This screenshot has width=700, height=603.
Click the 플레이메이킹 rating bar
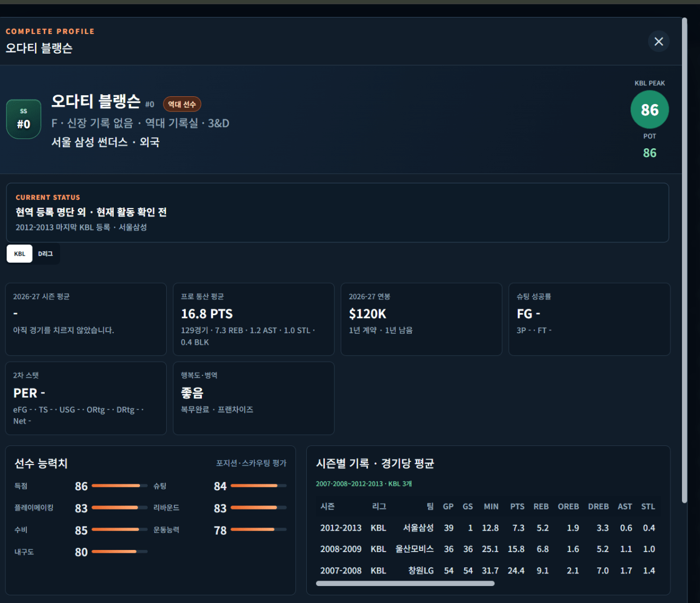[120, 508]
